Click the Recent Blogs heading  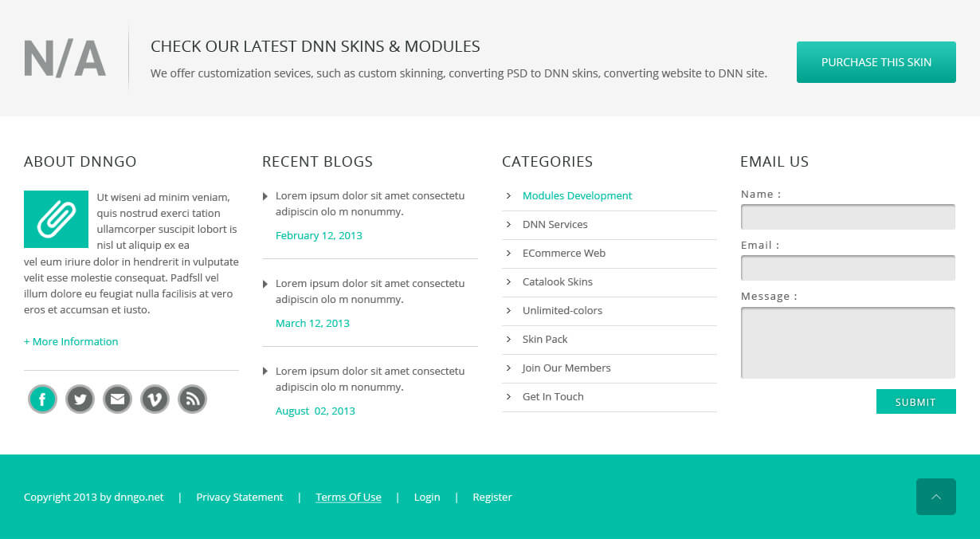point(317,162)
